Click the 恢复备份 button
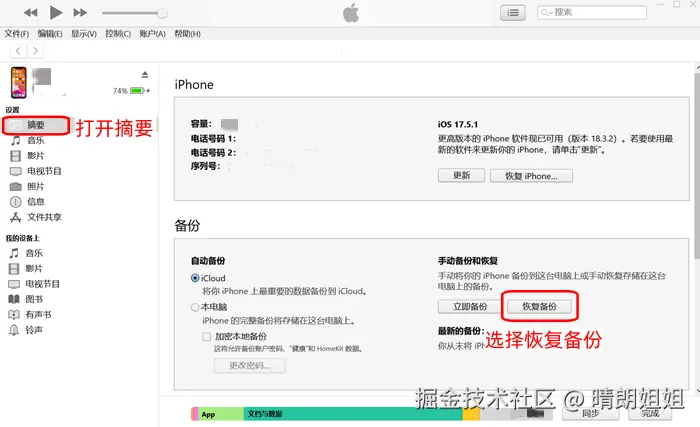The width and height of the screenshot is (700, 427). (x=539, y=306)
